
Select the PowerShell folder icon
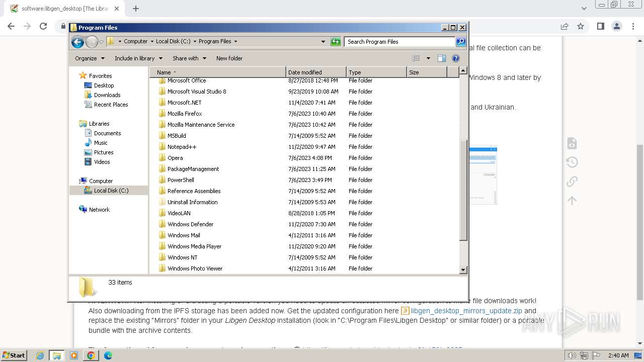pyautogui.click(x=162, y=180)
